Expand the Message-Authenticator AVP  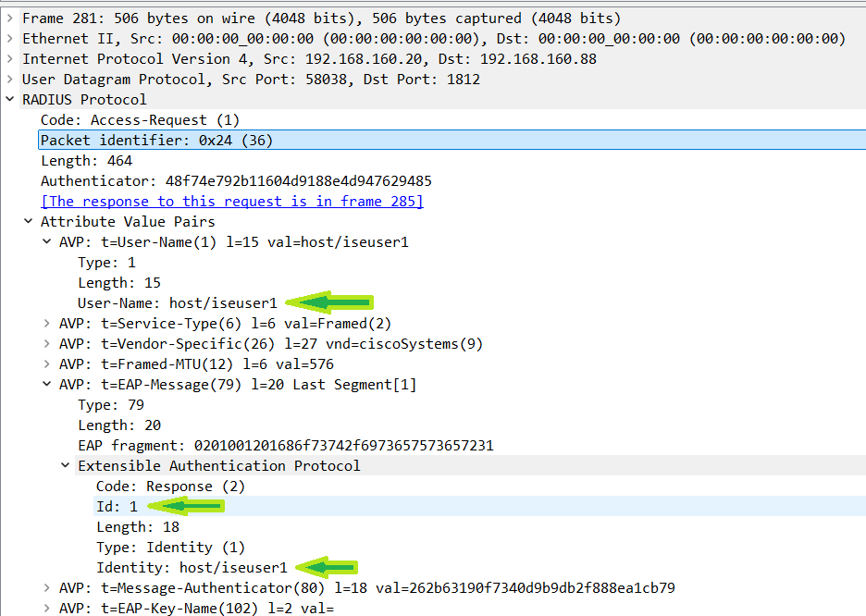coord(47,588)
